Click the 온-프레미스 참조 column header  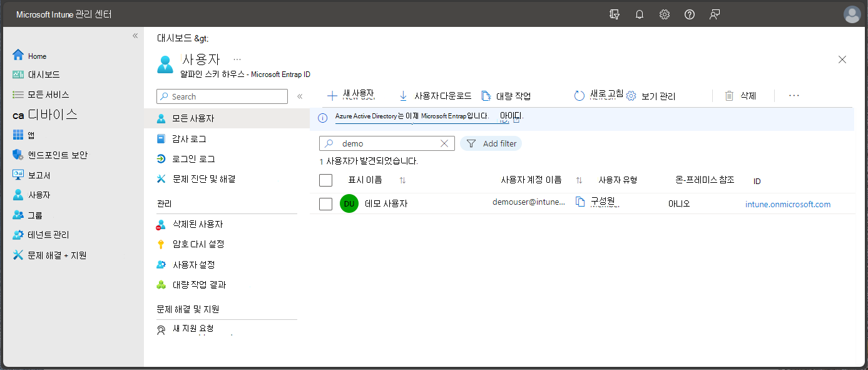pyautogui.click(x=705, y=180)
